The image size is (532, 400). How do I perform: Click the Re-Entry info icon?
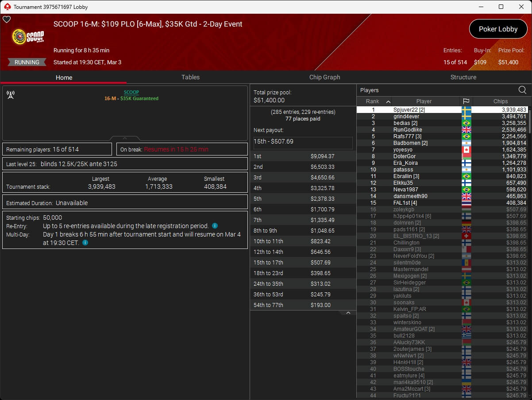pyautogui.click(x=215, y=226)
